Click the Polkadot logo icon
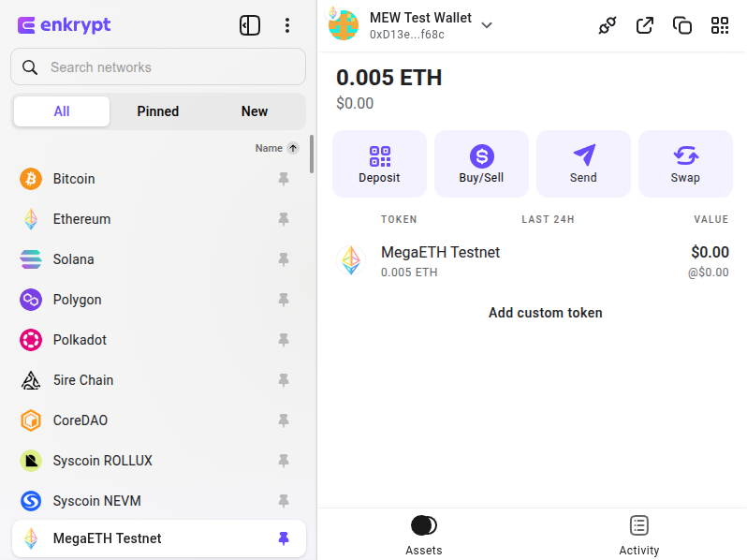This screenshot has height=560, width=747. pos(31,340)
